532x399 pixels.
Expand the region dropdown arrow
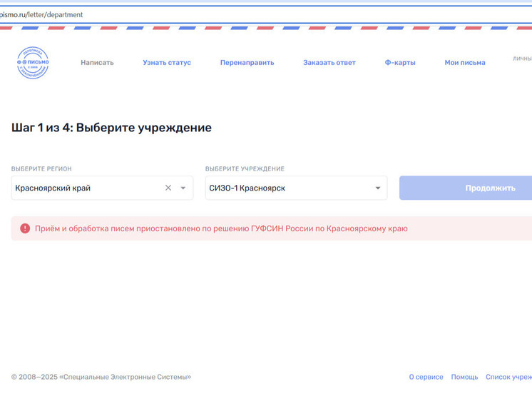pyautogui.click(x=183, y=188)
